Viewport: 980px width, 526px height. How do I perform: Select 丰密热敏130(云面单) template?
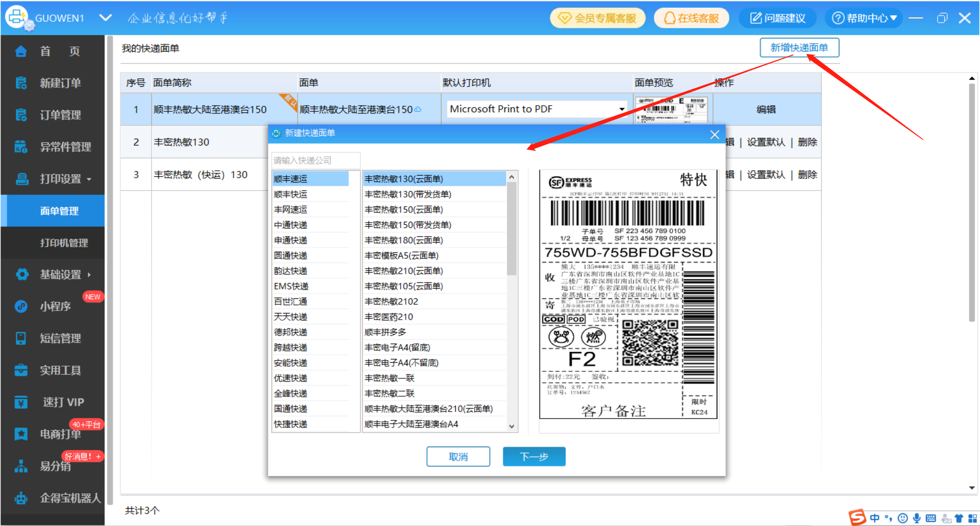pos(434,179)
